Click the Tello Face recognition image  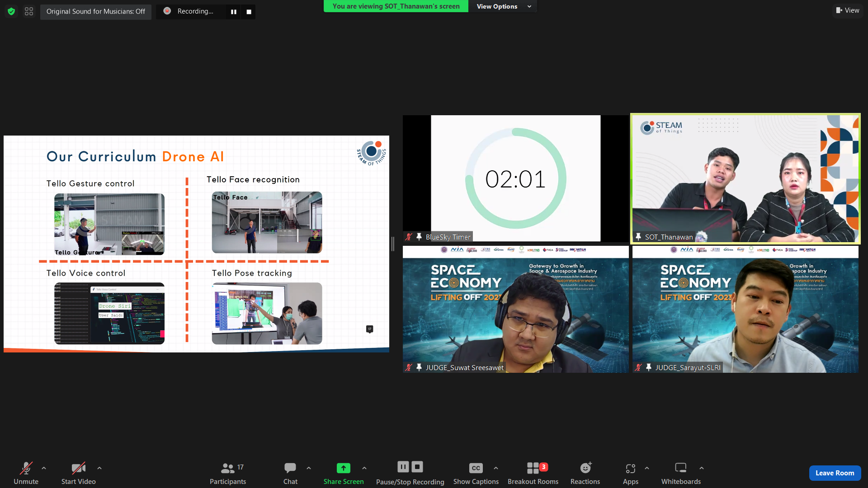pyautogui.click(x=267, y=222)
